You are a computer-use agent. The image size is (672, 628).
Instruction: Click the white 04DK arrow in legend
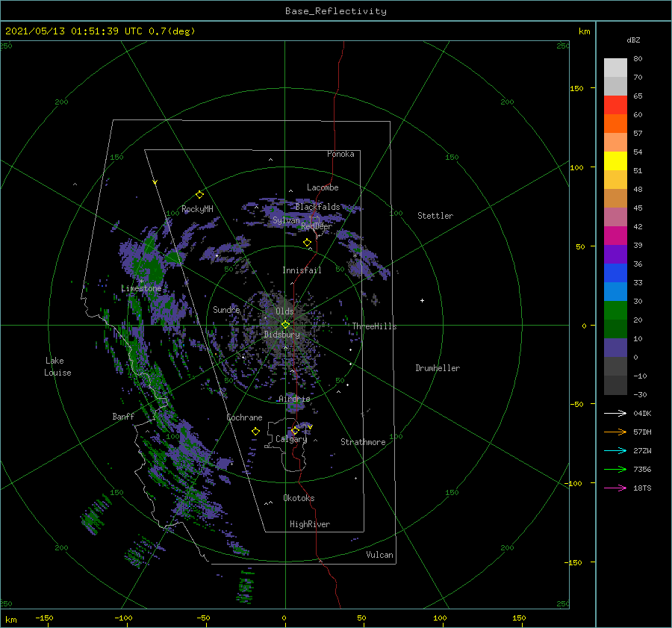coord(615,413)
